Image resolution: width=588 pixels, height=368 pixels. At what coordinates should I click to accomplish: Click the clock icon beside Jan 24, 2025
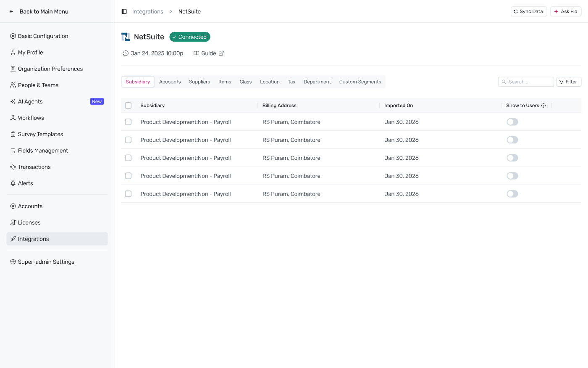pyautogui.click(x=126, y=53)
